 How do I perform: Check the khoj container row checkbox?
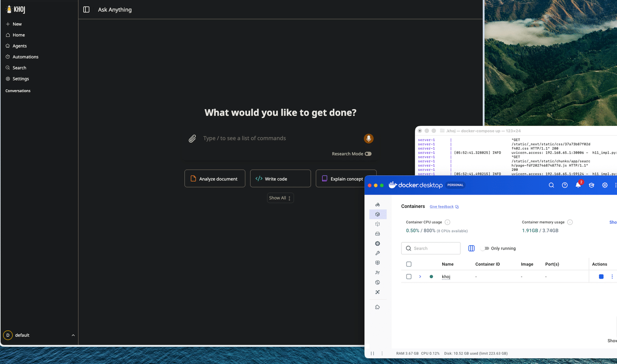pos(409,276)
